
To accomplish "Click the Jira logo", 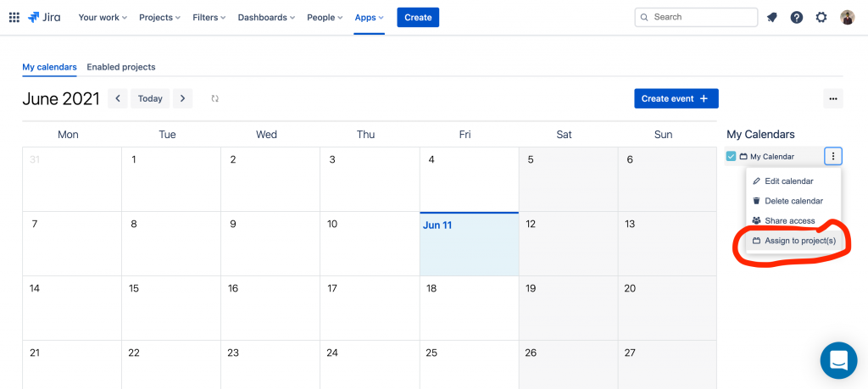I will click(x=44, y=17).
